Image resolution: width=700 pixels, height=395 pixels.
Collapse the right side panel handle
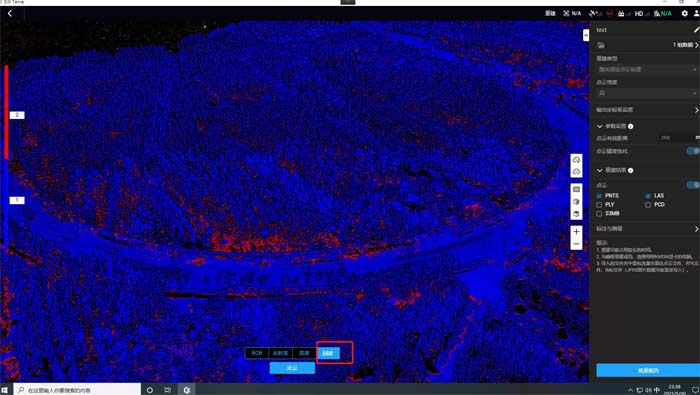tap(586, 35)
